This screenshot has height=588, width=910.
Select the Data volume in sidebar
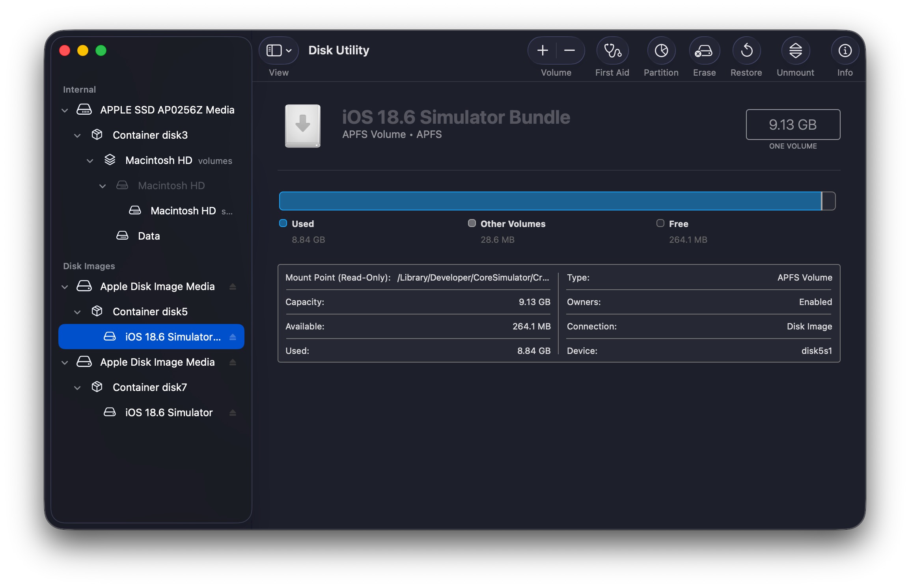click(149, 236)
